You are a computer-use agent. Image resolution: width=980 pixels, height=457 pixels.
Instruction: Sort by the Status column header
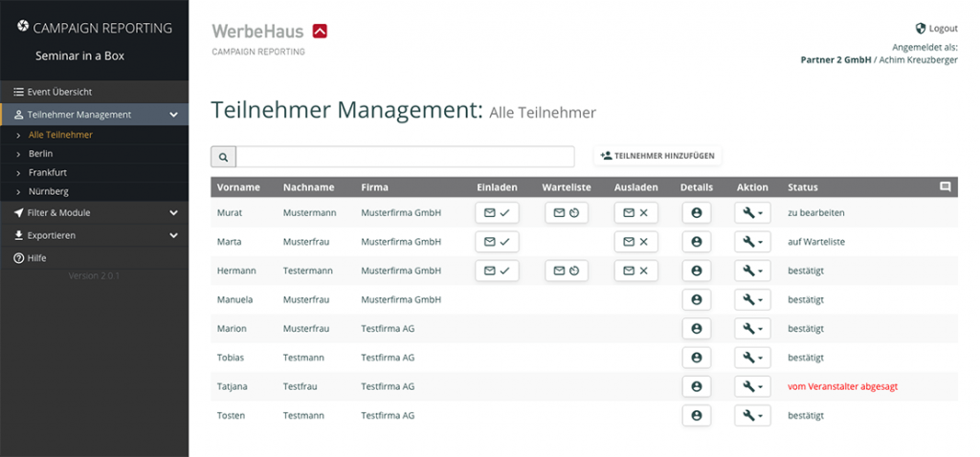(803, 187)
